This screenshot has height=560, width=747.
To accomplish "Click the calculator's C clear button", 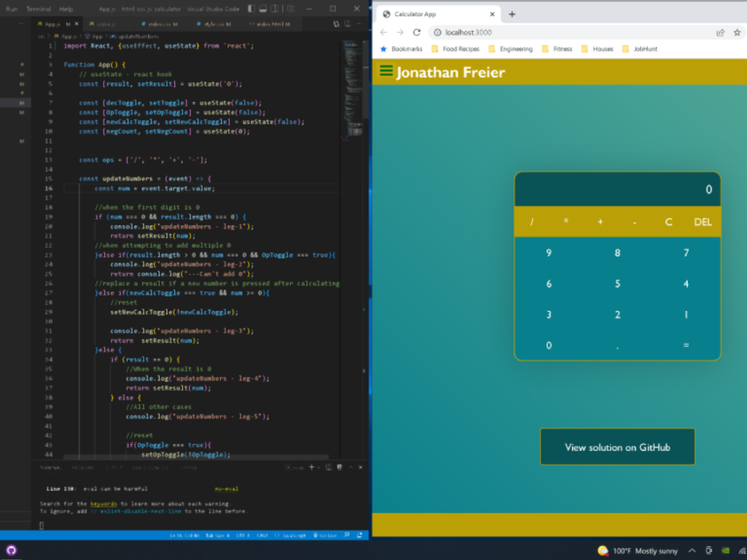I will [668, 222].
